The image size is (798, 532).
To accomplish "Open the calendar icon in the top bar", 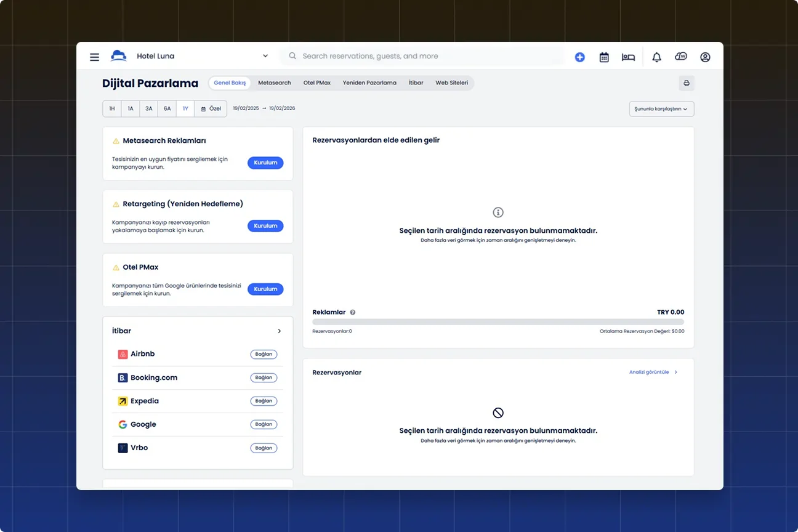I will click(x=604, y=57).
